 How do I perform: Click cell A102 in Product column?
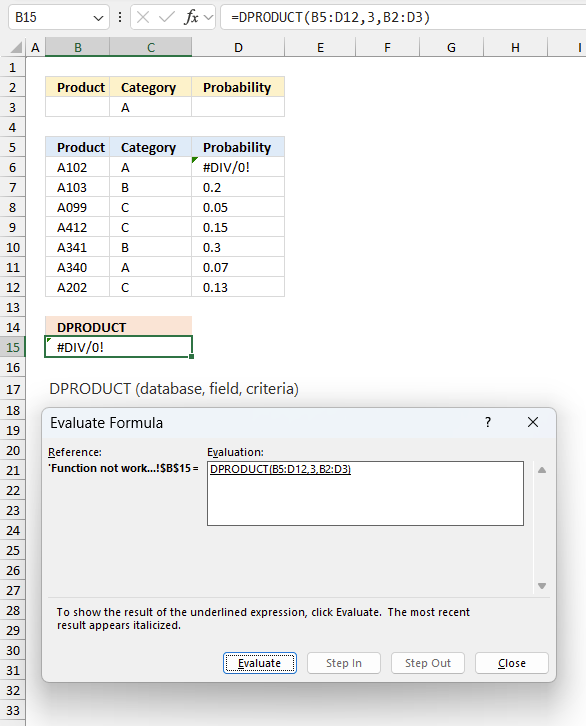(78, 167)
